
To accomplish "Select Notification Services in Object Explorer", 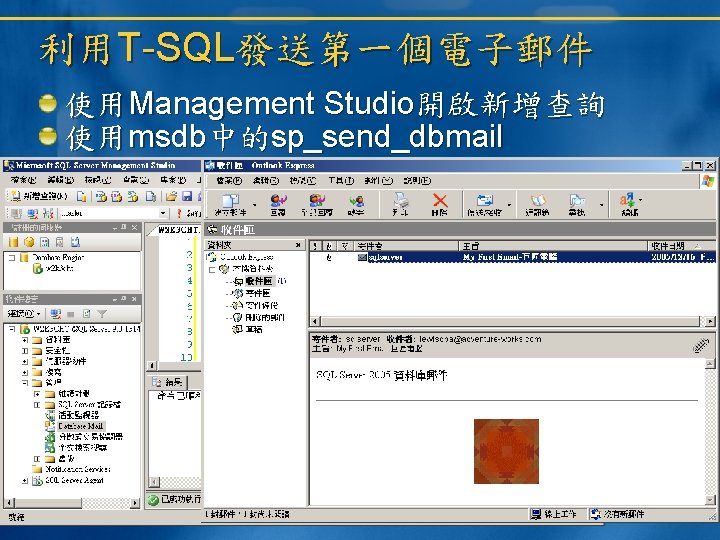I will pos(77,469).
